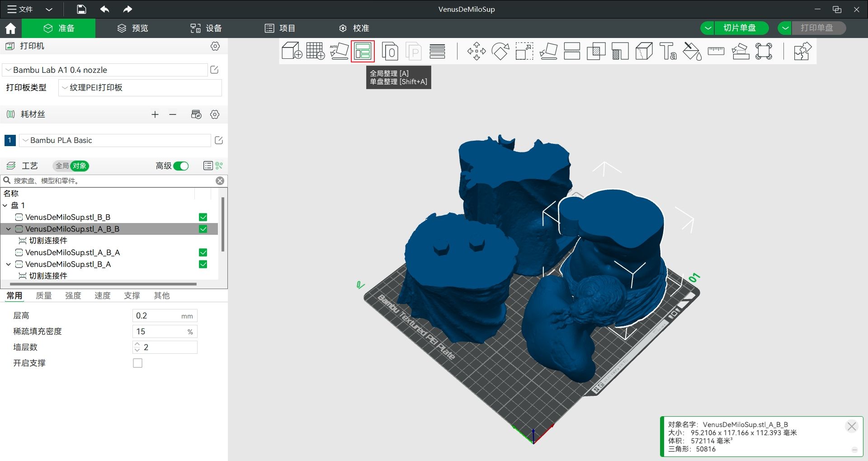
Task: Click the save project icon
Action: pos(81,9)
